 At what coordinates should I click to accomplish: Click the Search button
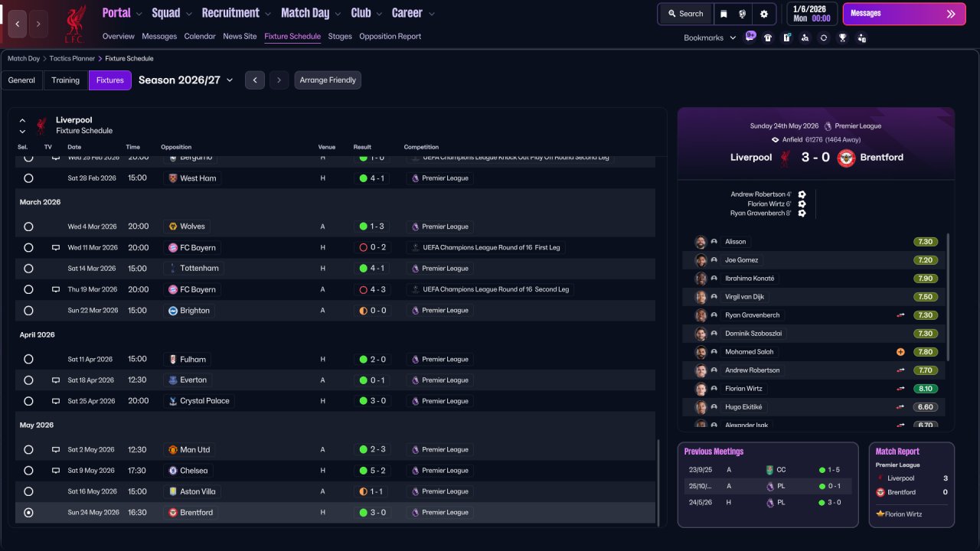pos(685,14)
